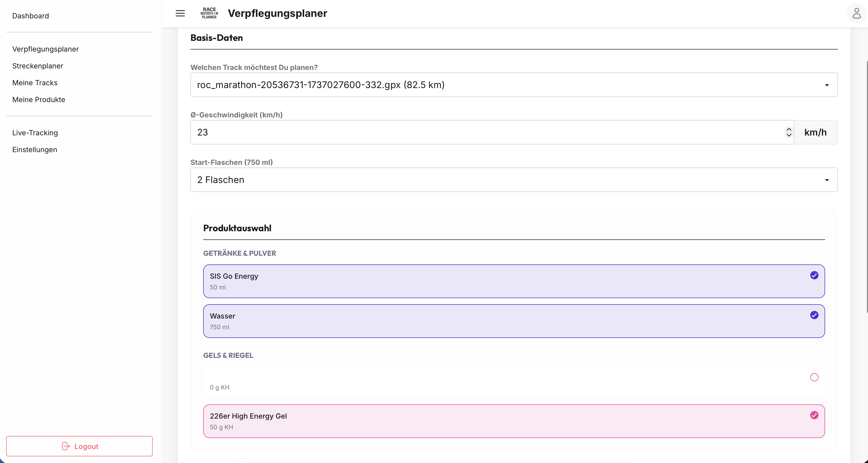Navigate to Streckenplaner

38,66
